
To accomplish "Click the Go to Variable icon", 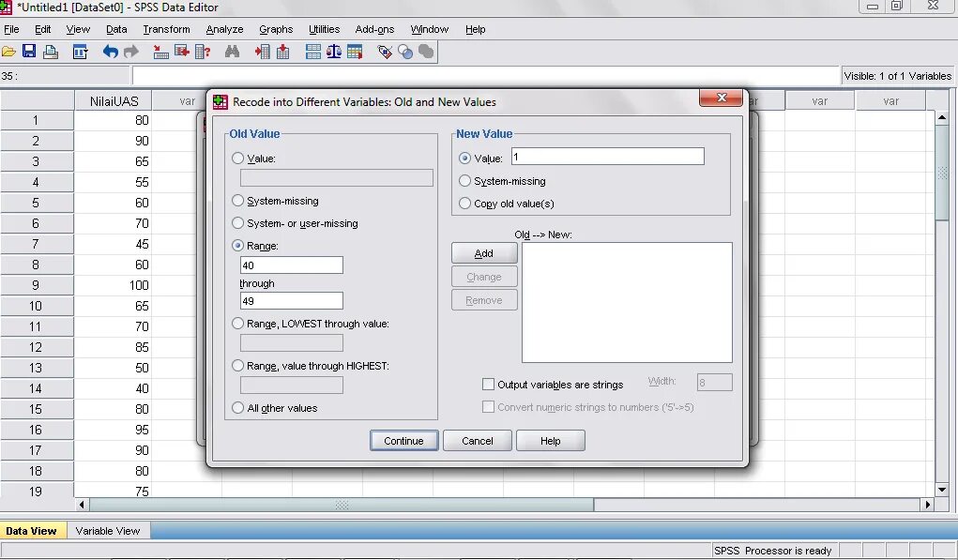I will click(x=181, y=53).
